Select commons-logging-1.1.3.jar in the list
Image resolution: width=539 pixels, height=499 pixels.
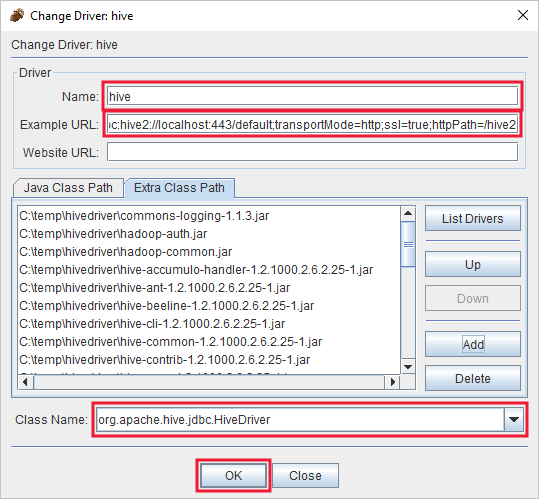pos(209,216)
